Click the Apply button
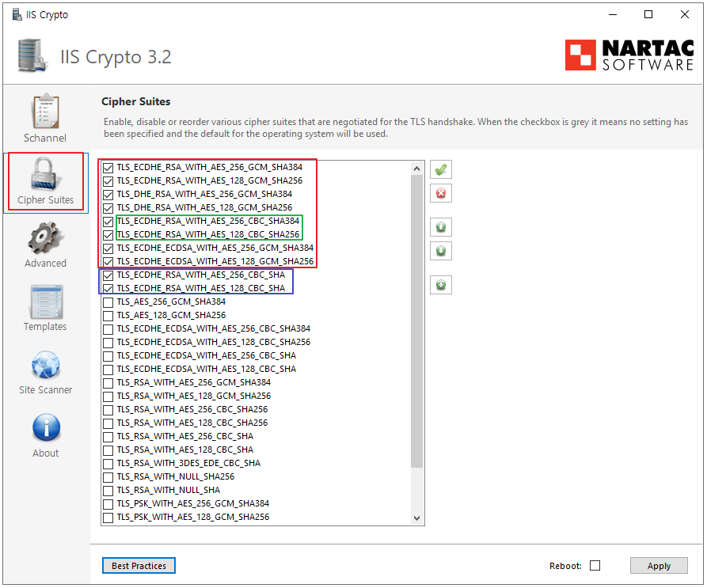707x588 pixels. point(659,566)
